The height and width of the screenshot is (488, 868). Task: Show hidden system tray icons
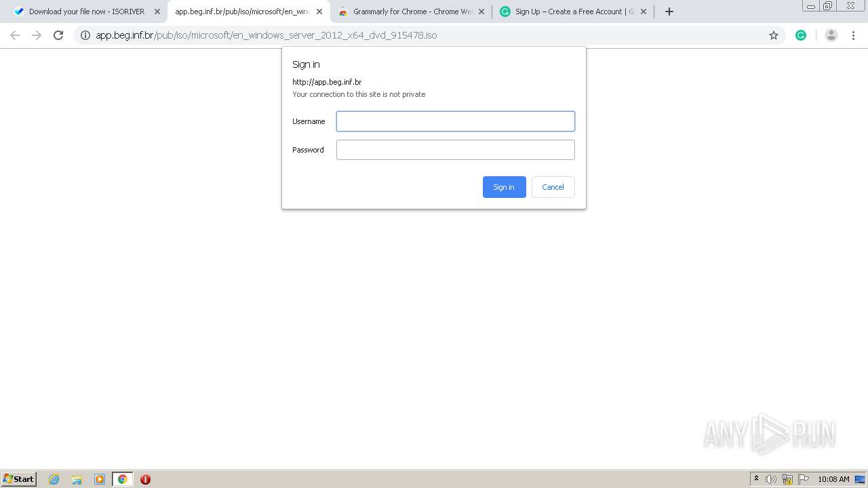pyautogui.click(x=756, y=479)
